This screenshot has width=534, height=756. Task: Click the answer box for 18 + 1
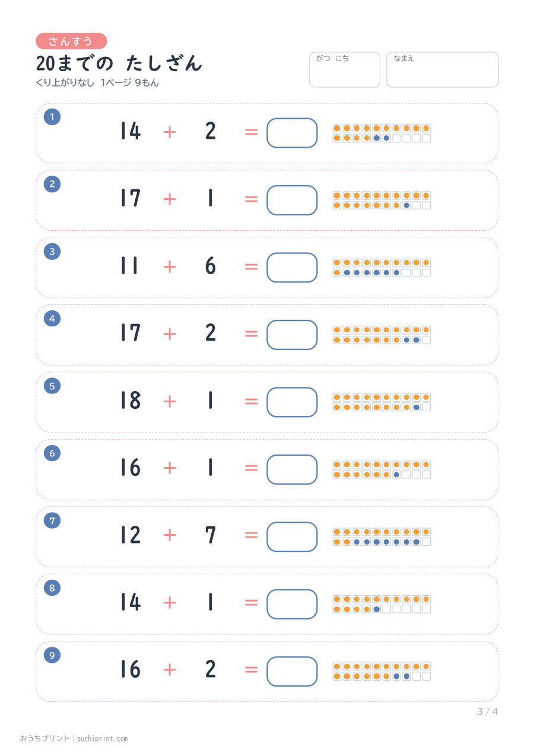click(292, 402)
